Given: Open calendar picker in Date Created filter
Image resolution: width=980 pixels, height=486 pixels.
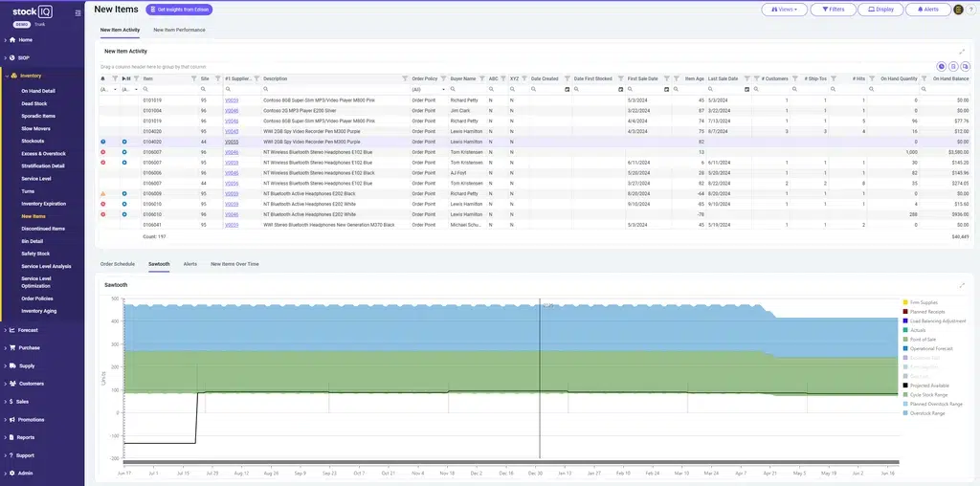Looking at the screenshot, I should tap(567, 89).
